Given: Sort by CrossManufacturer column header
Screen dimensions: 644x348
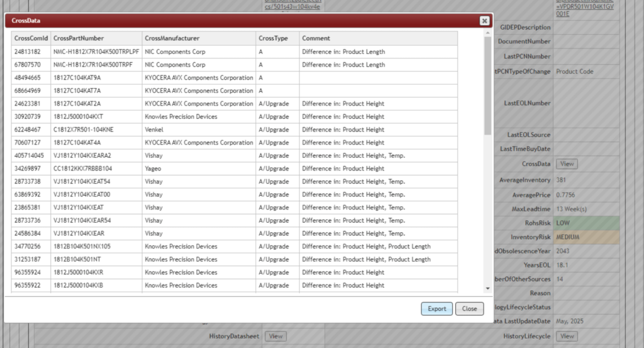Looking at the screenshot, I should click(199, 38).
